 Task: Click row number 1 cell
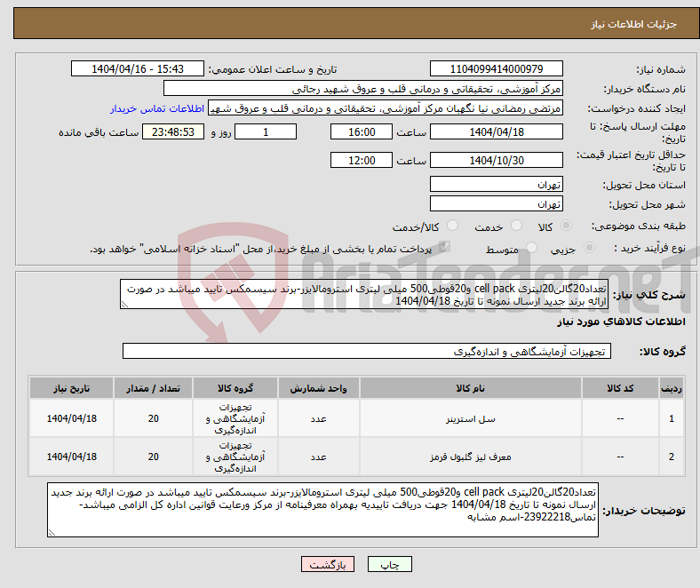(x=672, y=418)
